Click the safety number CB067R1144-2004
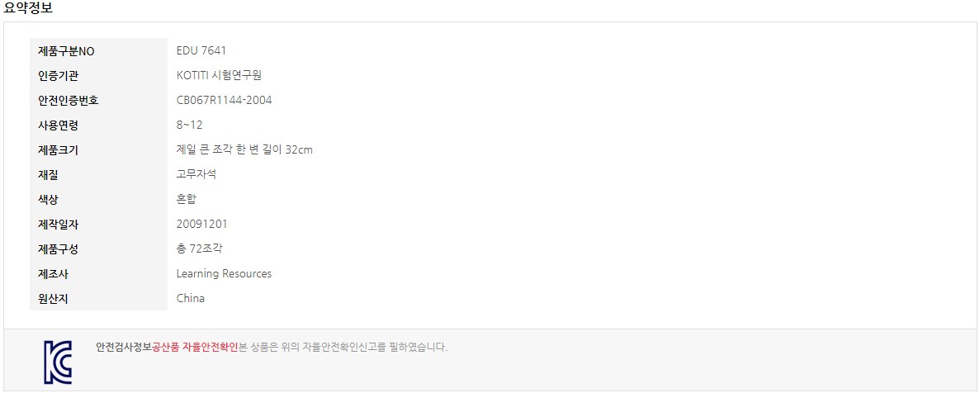This screenshot has width=980, height=393. (x=225, y=100)
